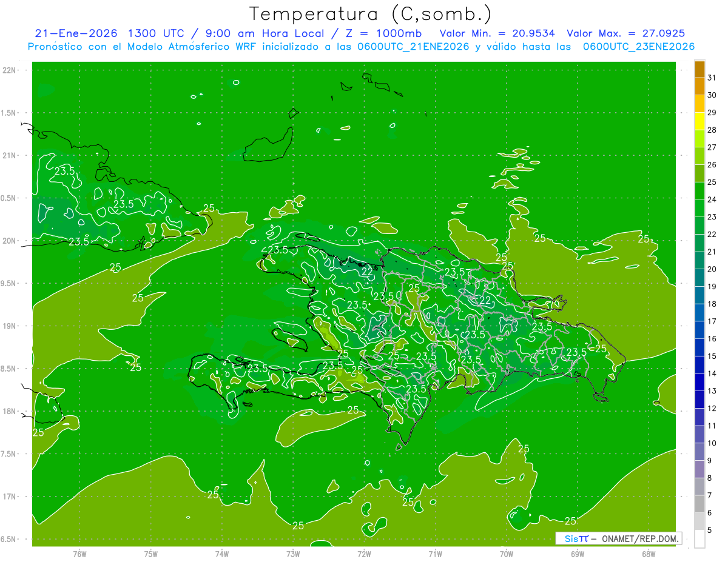Screen dimensions: 728x562
Task: Click Valor Max. = 27.0925 readout
Action: coord(626,33)
